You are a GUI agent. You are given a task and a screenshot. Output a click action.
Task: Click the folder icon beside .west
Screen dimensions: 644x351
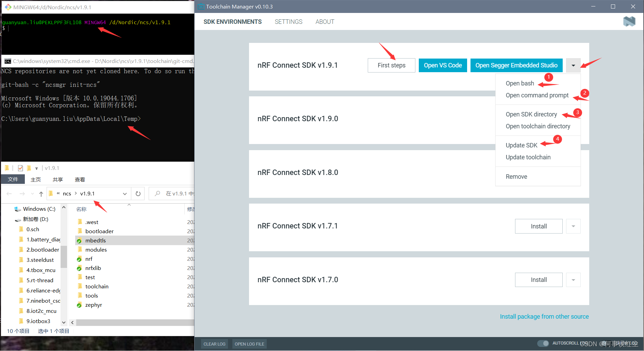click(80, 222)
